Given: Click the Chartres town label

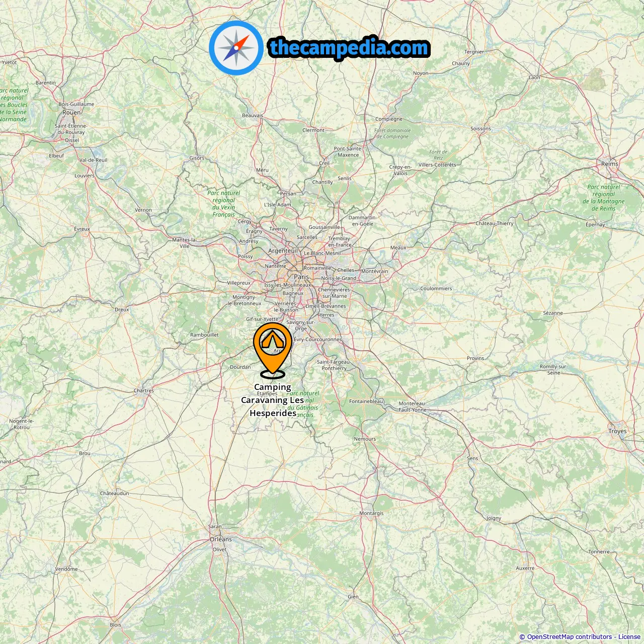Looking at the screenshot, I should 144,390.
